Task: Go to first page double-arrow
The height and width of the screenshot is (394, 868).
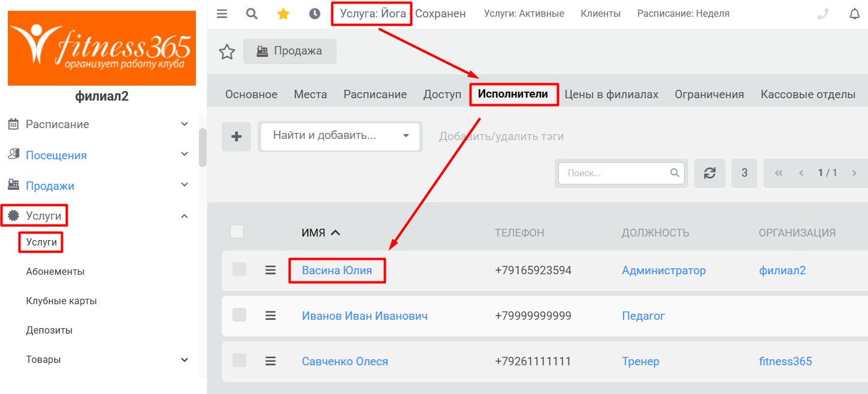Action: (779, 173)
